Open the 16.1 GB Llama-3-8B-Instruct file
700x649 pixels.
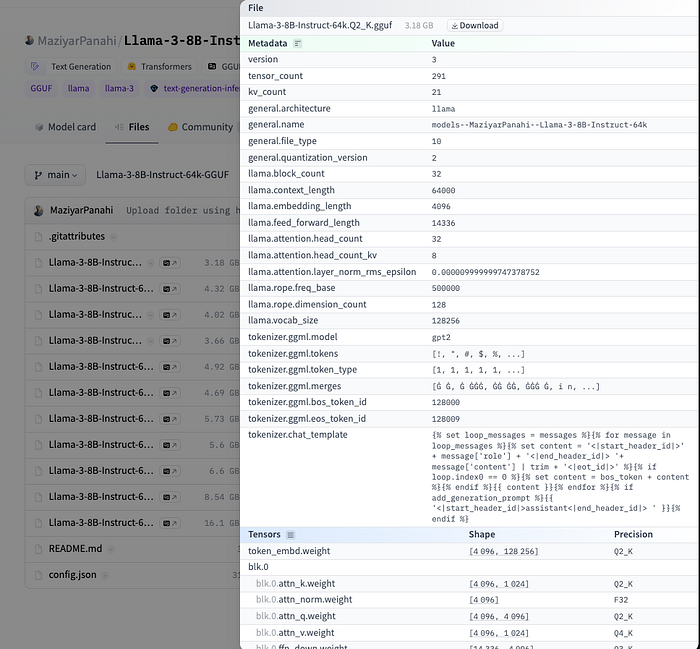tap(101, 523)
